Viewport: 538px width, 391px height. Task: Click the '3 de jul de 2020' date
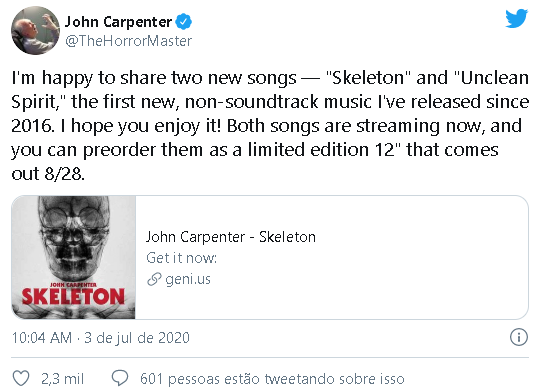137,338
